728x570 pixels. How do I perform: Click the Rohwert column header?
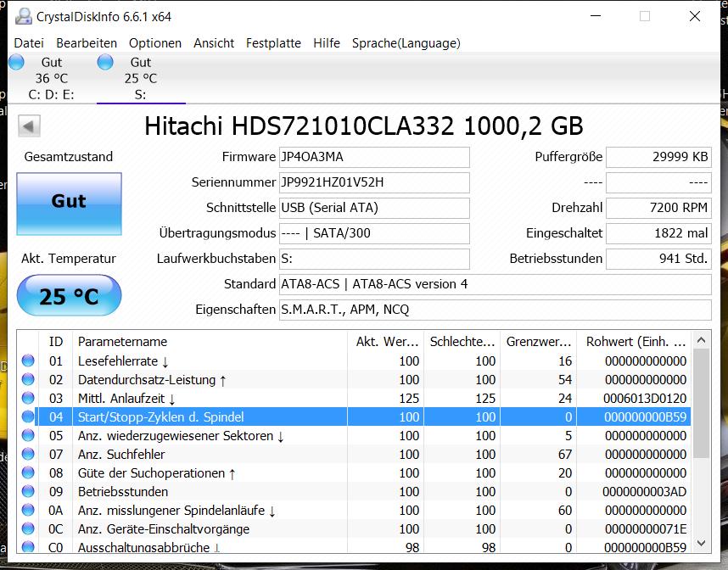634,342
